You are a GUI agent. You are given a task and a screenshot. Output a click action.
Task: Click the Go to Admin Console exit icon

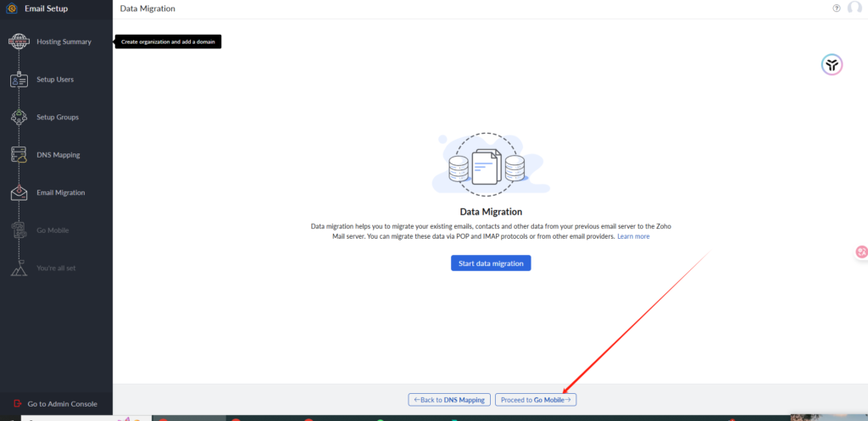pos(17,404)
